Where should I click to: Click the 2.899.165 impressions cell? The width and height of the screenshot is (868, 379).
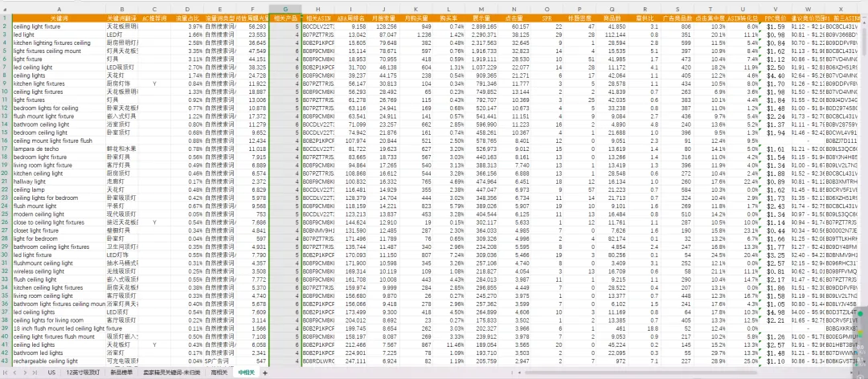point(481,26)
